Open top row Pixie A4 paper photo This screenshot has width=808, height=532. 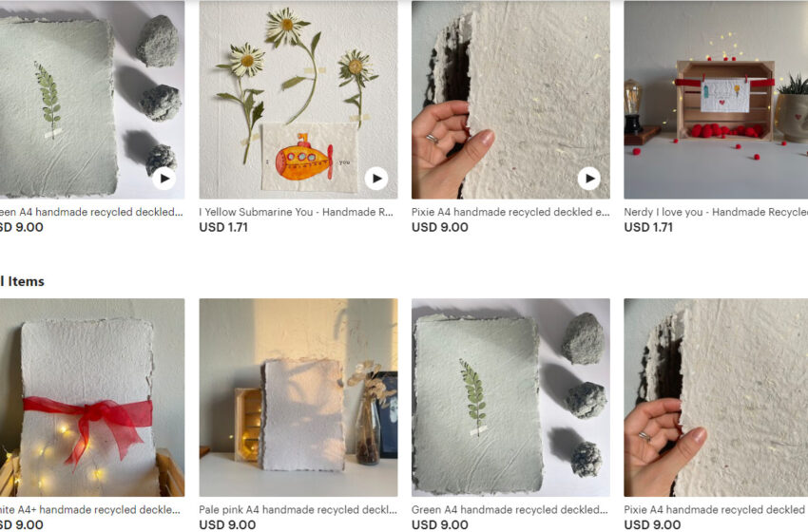tap(510, 100)
